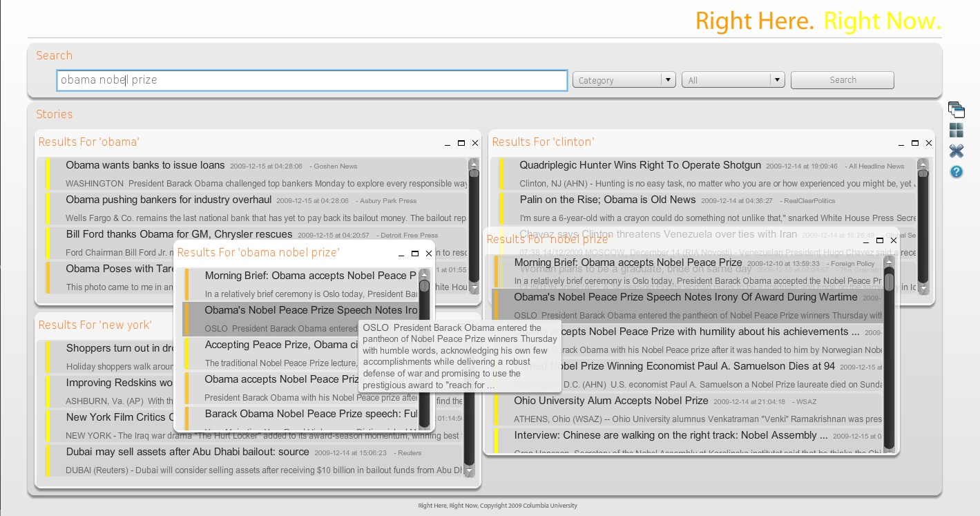980x516 pixels.
Task: Minimize the Results For 'nobel prize' window
Action: [x=866, y=241]
